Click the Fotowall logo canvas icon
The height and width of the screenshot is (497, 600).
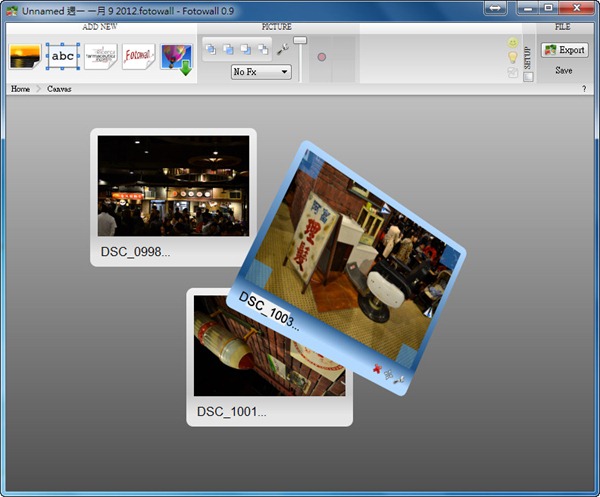pos(138,57)
